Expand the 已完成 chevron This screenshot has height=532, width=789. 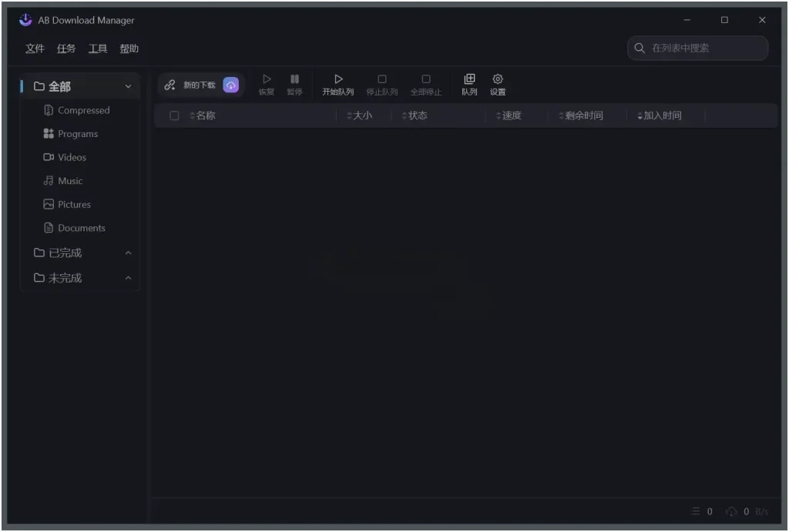(129, 253)
